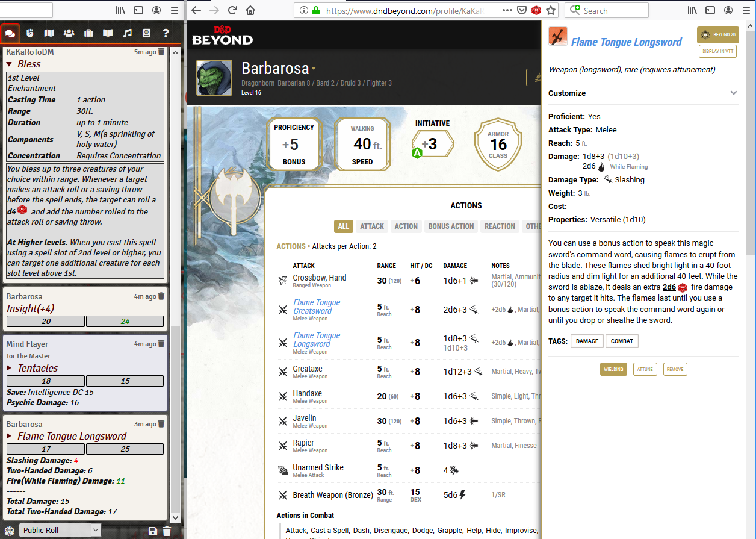Open the Items suitcase icon
This screenshot has width=756, height=539.
point(88,33)
